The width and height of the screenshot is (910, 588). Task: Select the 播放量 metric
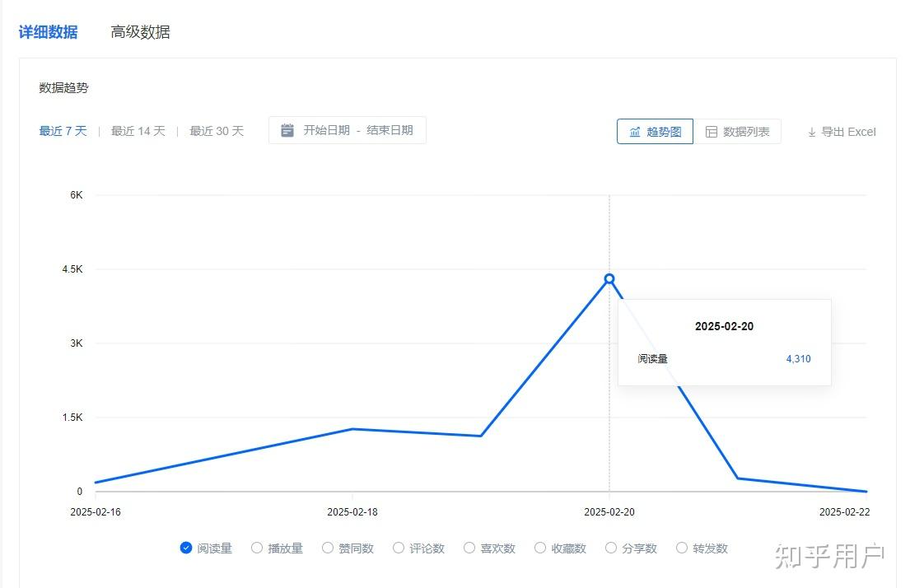(257, 548)
